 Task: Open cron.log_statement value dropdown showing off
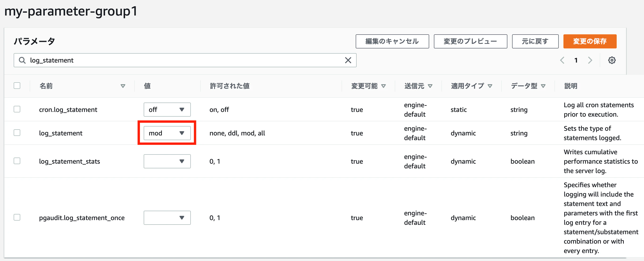[x=167, y=110]
